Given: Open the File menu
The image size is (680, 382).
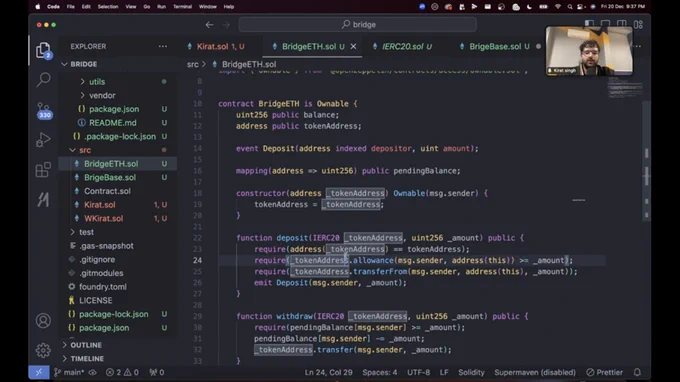Looking at the screenshot, I should pos(71,7).
